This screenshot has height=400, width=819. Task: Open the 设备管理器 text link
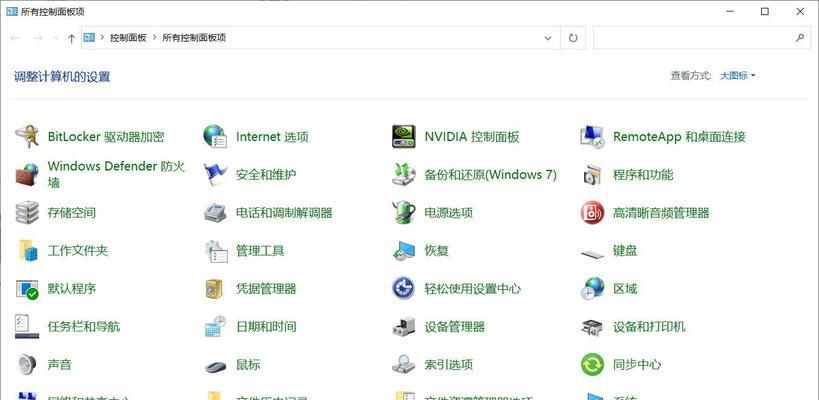[x=455, y=327]
